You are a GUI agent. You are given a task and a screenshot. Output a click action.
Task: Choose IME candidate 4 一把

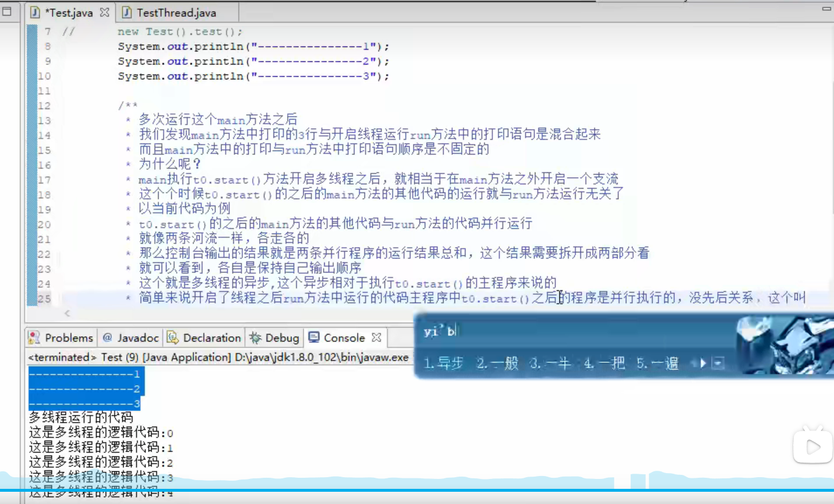click(604, 364)
